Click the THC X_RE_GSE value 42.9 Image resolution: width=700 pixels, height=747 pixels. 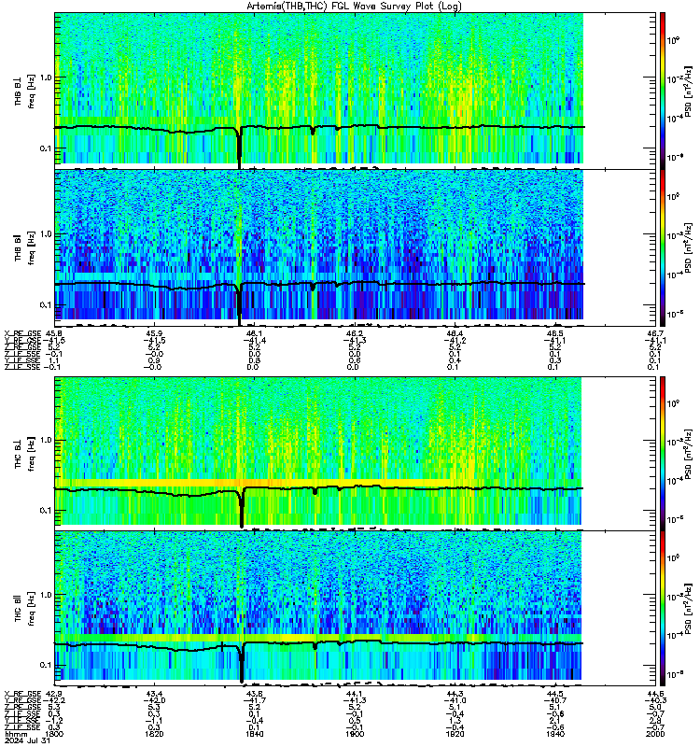pyautogui.click(x=53, y=694)
